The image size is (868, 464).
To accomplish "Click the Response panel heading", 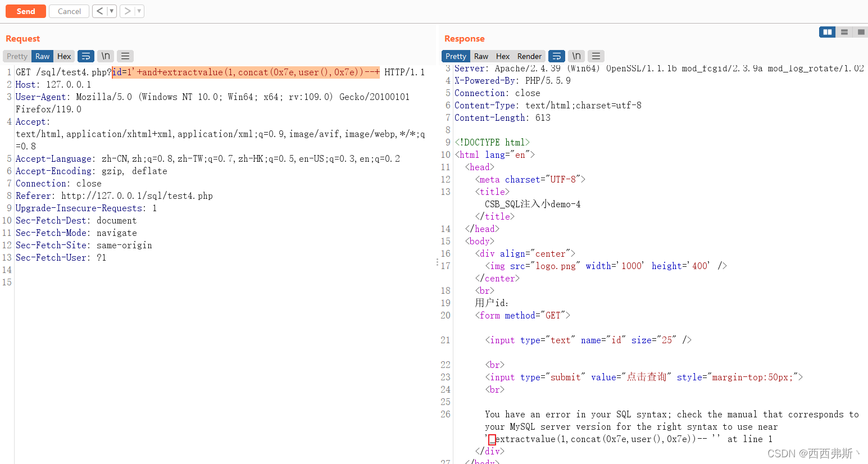I will (x=465, y=38).
